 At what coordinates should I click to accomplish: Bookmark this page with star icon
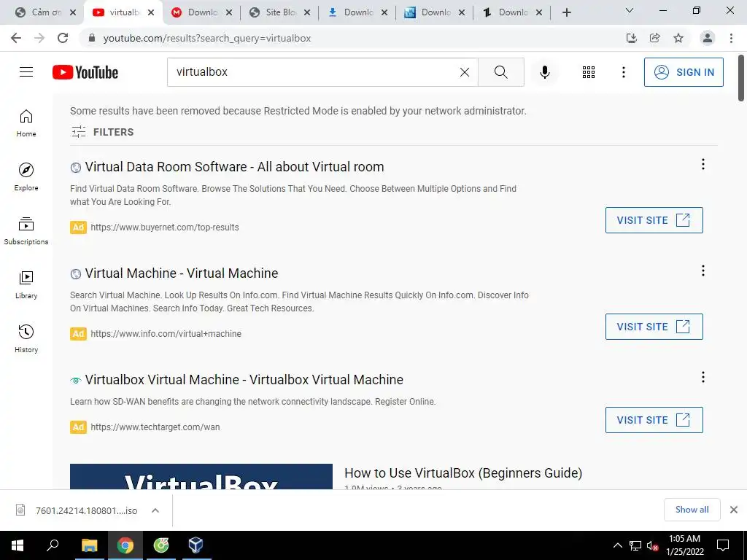coord(678,38)
